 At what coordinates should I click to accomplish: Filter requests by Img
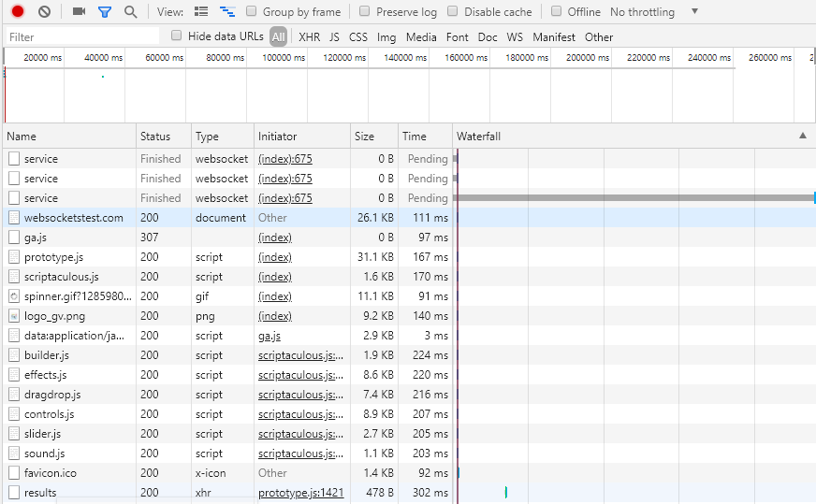[386, 36]
